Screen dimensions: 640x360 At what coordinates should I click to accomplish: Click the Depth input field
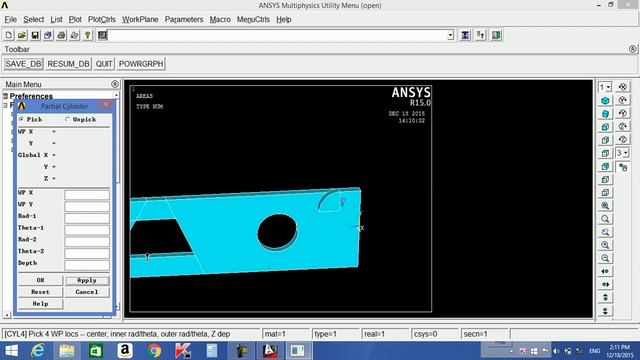tap(87, 265)
